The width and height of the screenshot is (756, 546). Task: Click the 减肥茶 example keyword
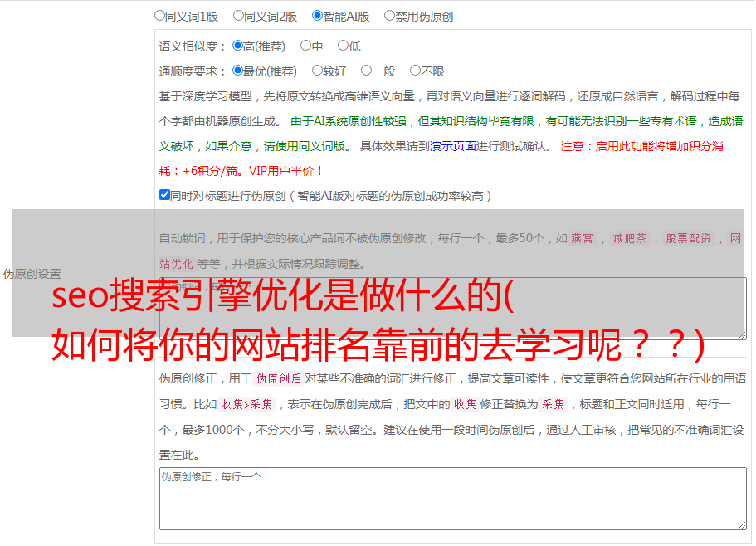tap(629, 238)
